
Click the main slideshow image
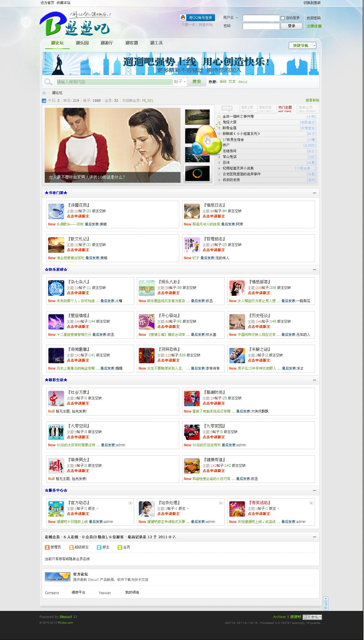[x=113, y=145]
